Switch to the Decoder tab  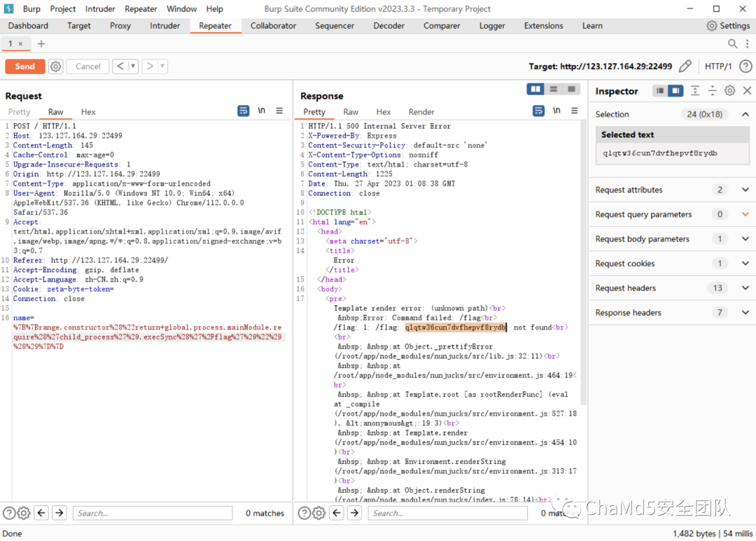pos(388,26)
